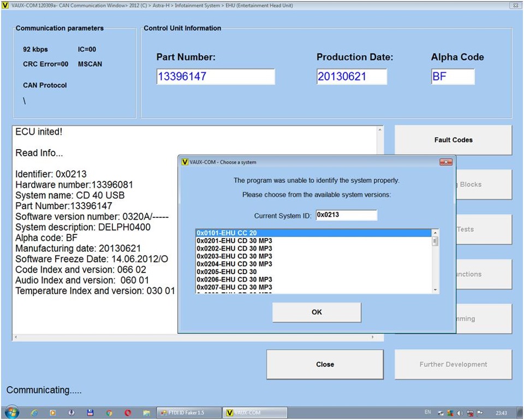
Task: Select 0x0204-EHU CD 30 MP3
Action: point(313,264)
